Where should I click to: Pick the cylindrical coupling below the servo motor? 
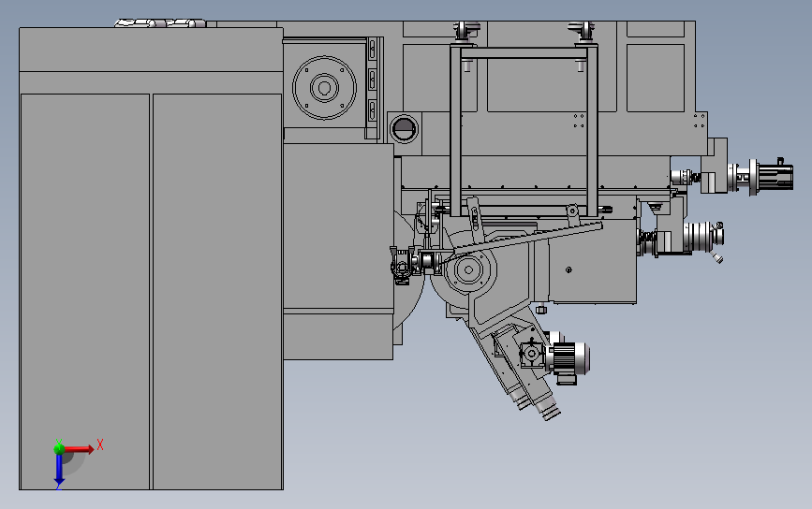pos(702,237)
